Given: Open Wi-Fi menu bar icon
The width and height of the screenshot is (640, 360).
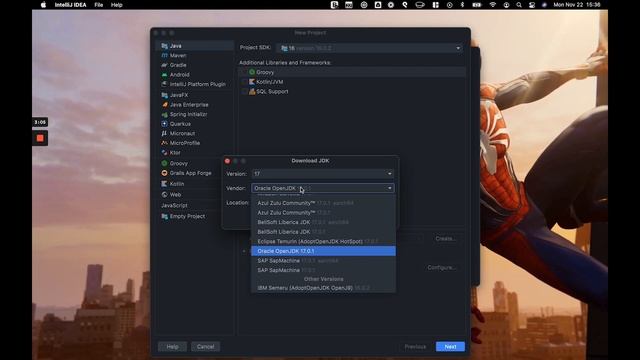Looking at the screenshot, I should (x=493, y=5).
